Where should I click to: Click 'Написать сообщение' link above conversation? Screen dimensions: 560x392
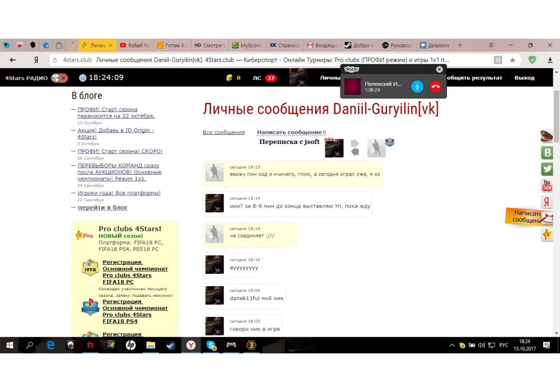(x=290, y=133)
